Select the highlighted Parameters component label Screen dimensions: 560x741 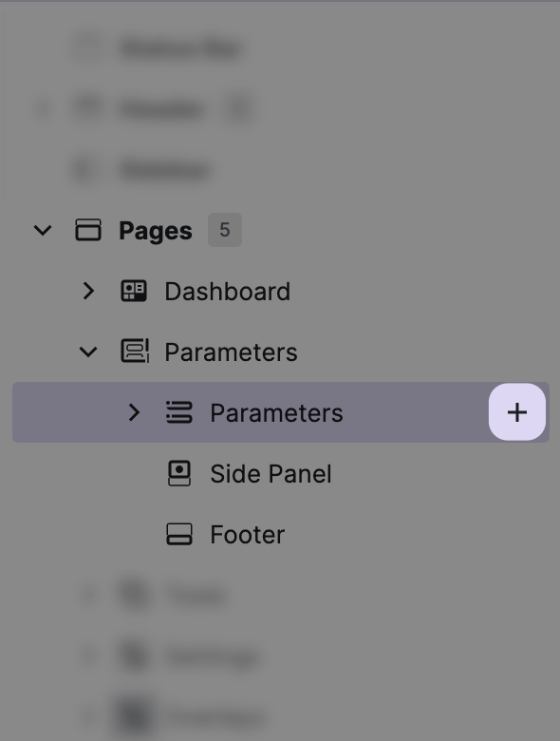pyautogui.click(x=276, y=413)
